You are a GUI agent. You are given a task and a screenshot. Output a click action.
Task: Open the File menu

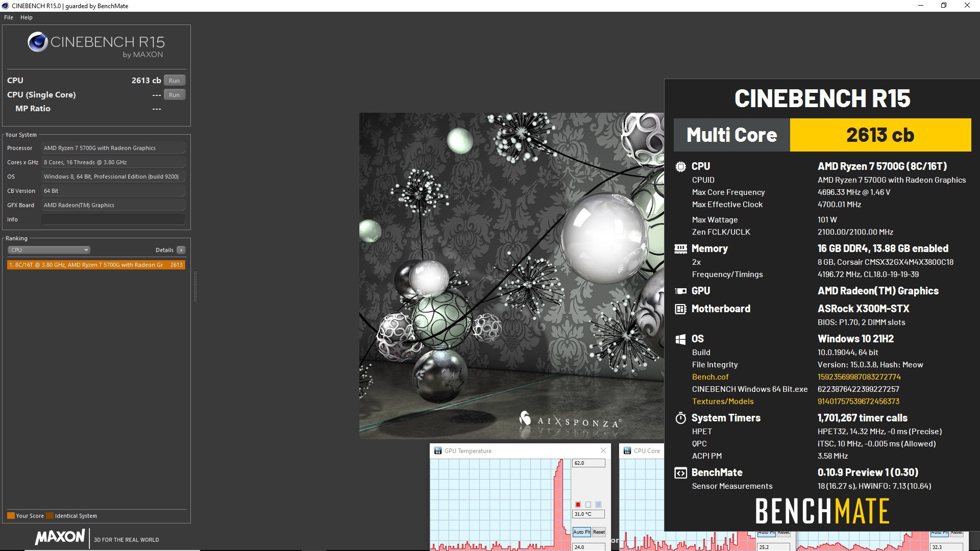click(9, 17)
